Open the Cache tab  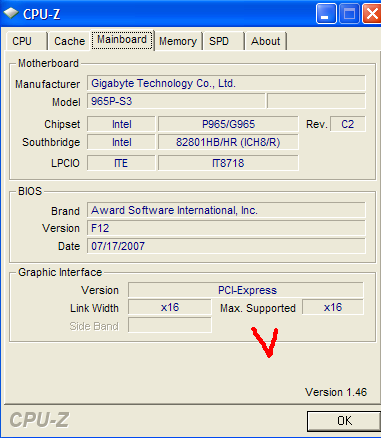click(x=69, y=41)
